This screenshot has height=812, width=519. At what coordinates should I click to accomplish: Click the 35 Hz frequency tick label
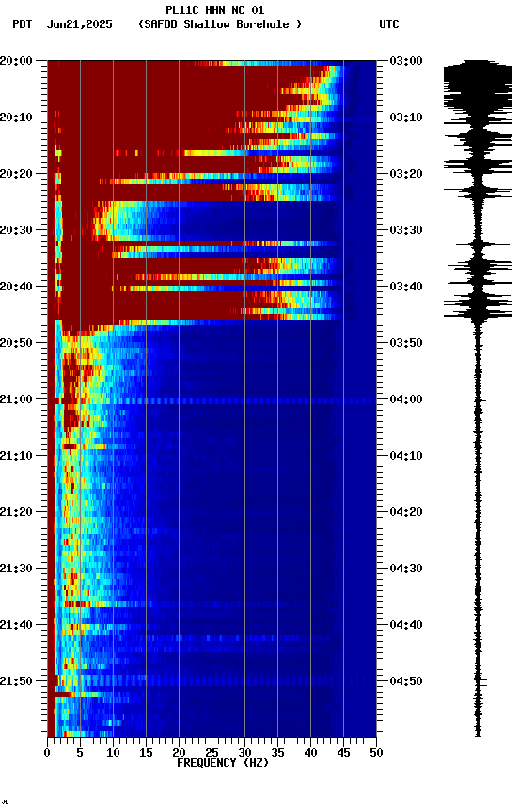(277, 753)
